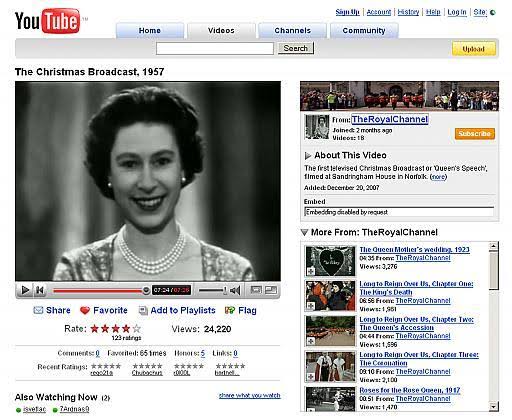This screenshot has width=512, height=420.
Task: Open the Channels tab
Action: 292,31
